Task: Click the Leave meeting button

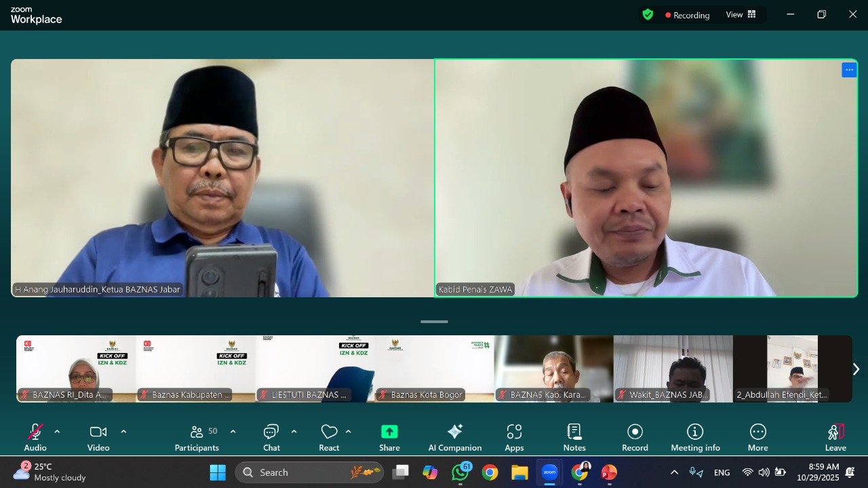Action: coord(835,437)
